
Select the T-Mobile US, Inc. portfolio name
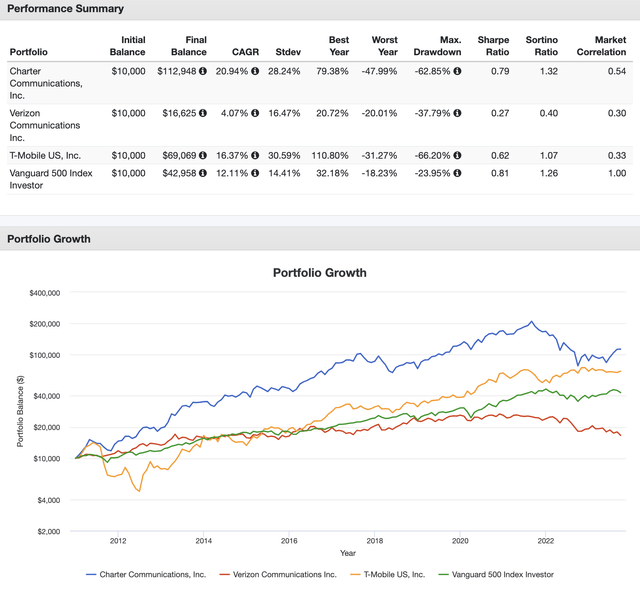pyautogui.click(x=45, y=156)
